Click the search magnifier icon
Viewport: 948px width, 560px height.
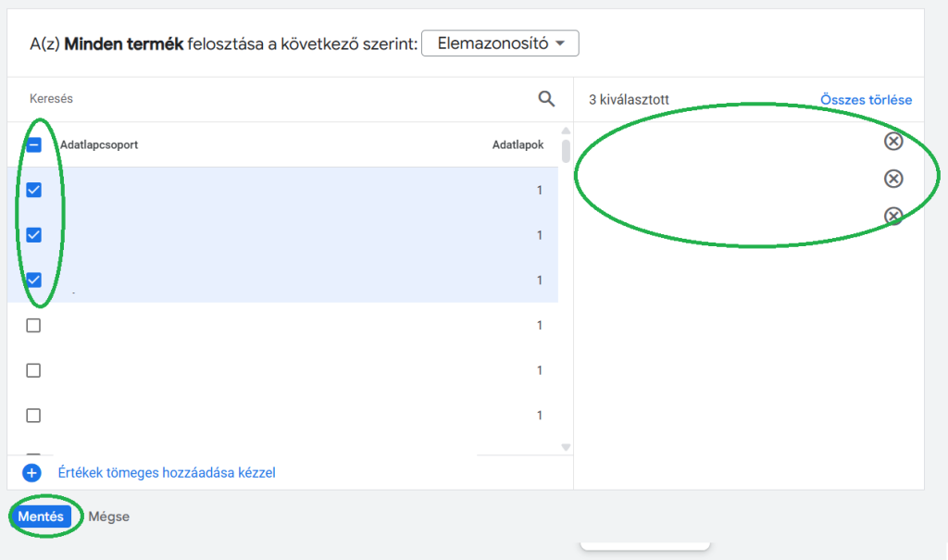(546, 99)
